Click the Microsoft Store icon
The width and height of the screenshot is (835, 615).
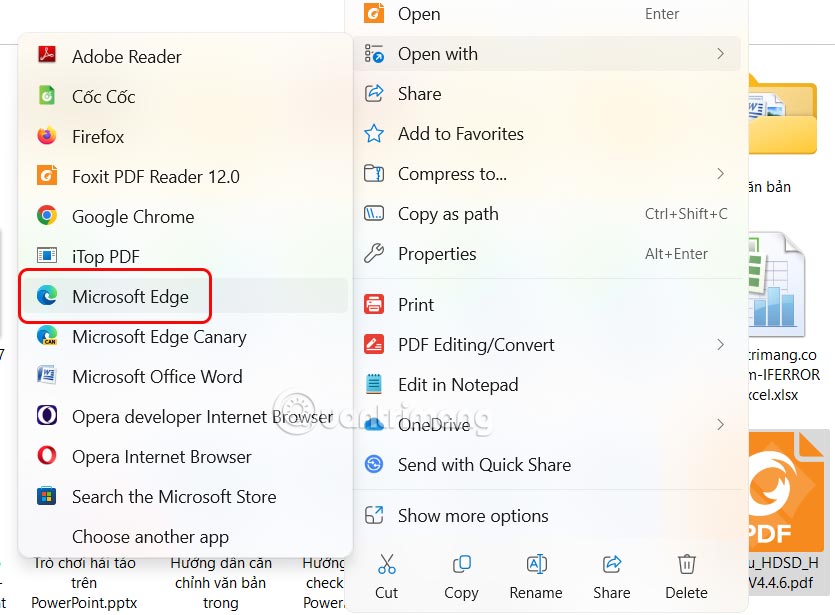pyautogui.click(x=47, y=496)
